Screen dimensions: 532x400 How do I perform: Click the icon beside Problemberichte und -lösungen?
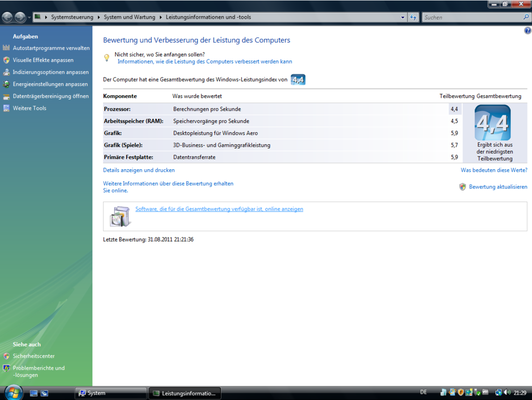[6, 368]
